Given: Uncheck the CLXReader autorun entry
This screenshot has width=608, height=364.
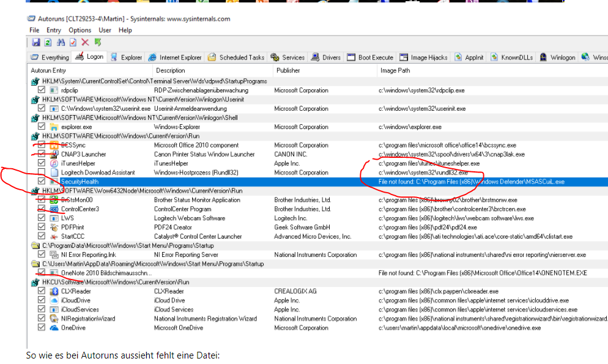Looking at the screenshot, I should coord(42,291).
